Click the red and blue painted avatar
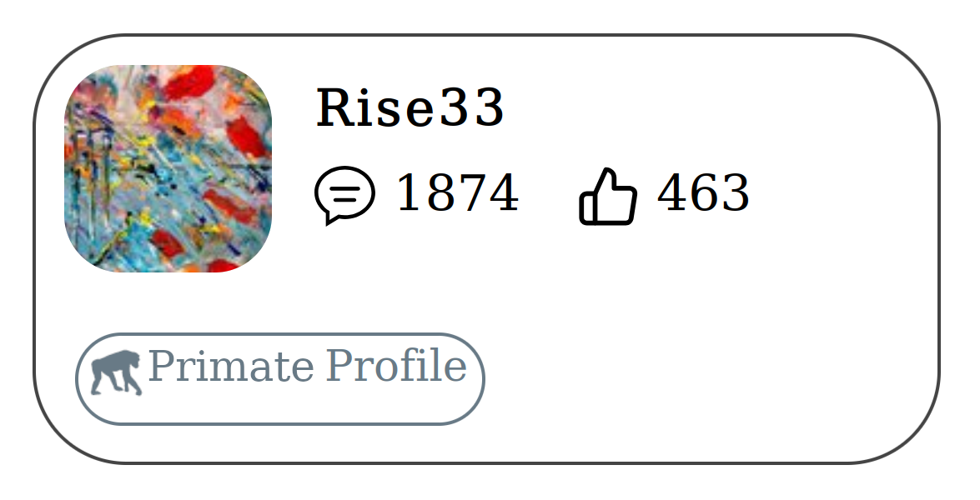 168,168
